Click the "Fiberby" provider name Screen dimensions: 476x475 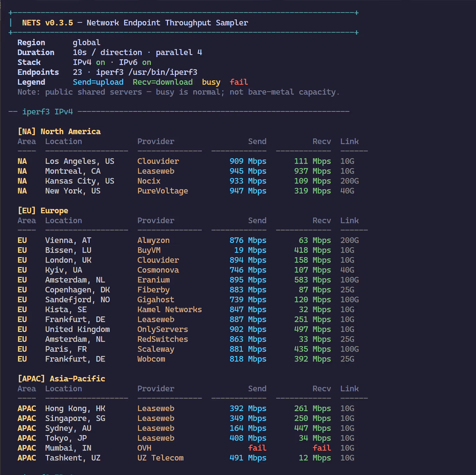(154, 290)
